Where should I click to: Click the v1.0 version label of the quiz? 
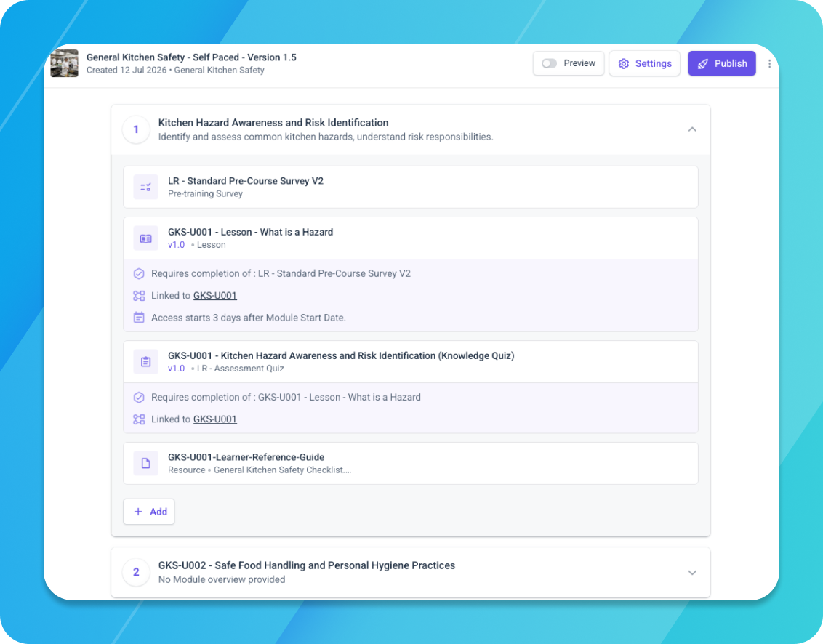[x=177, y=369]
